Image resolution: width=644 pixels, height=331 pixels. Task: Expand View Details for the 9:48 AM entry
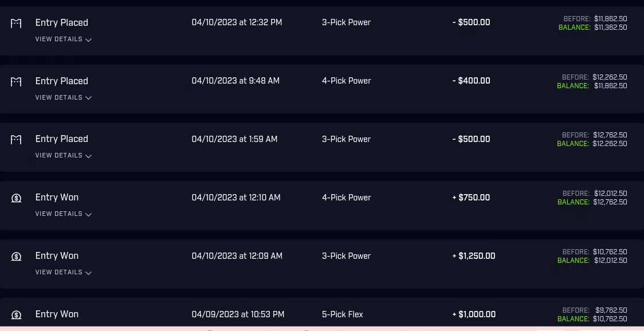pyautogui.click(x=63, y=98)
